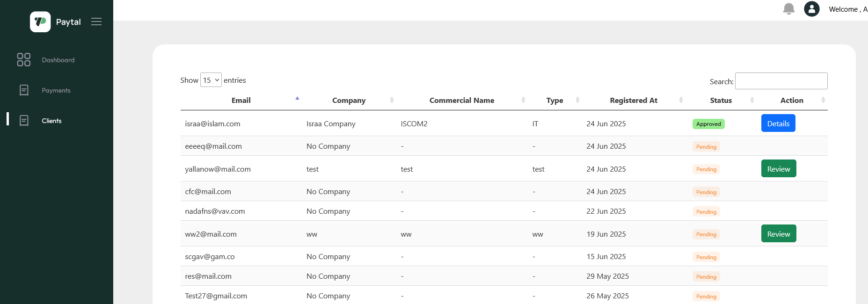
Task: Open the notifications bell
Action: [x=788, y=9]
